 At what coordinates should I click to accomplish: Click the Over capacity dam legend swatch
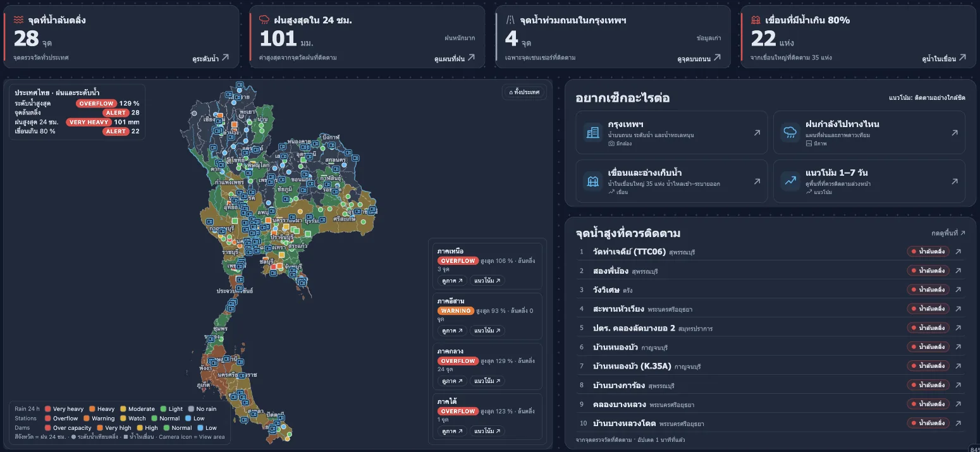[x=47, y=428]
